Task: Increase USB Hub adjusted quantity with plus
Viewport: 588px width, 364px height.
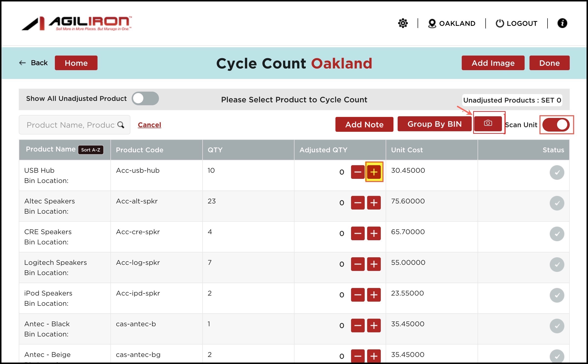Action: 374,172
